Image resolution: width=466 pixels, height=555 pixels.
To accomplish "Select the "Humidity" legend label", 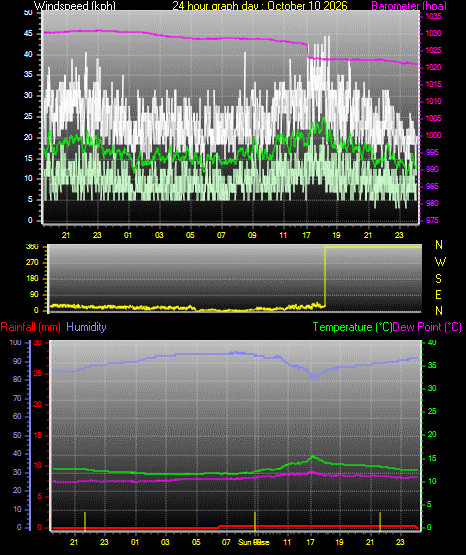I will (86, 327).
